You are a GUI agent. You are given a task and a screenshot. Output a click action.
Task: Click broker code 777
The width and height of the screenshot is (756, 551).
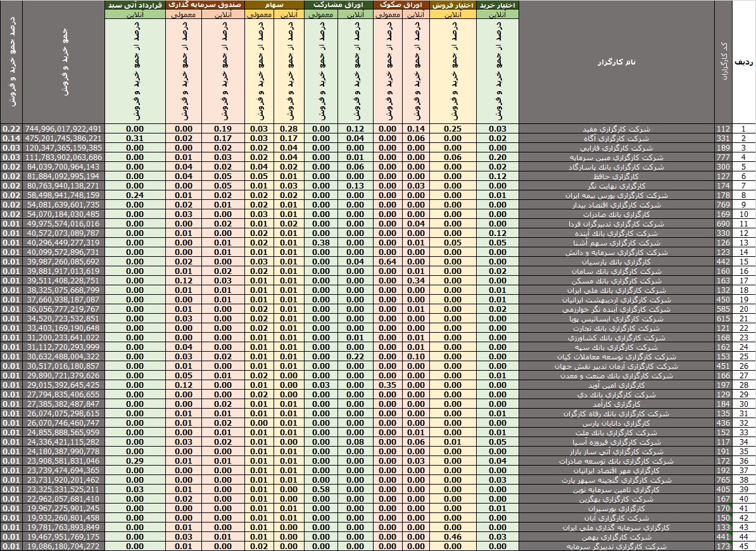(723, 158)
